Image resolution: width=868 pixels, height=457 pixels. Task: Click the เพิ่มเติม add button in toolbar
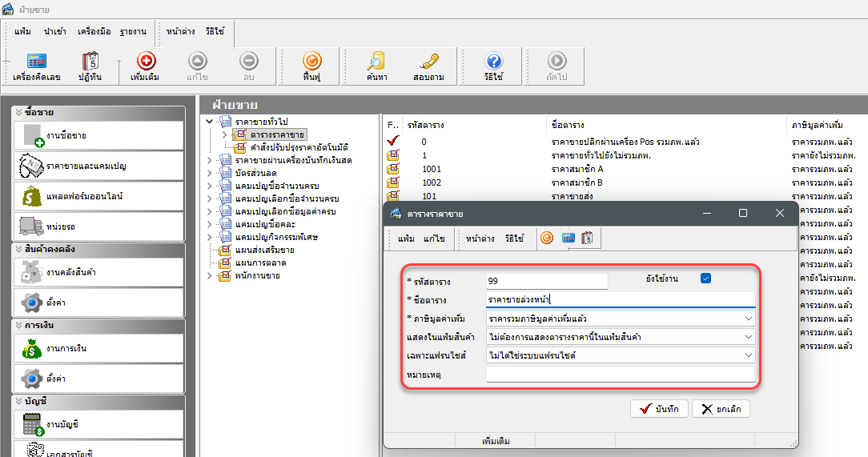[x=146, y=66]
